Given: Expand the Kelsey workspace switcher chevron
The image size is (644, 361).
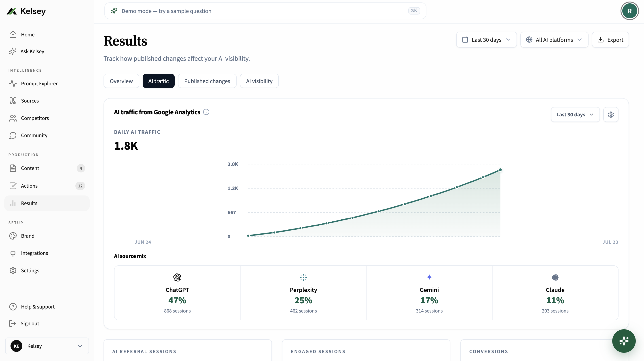Looking at the screenshot, I should [80, 346].
